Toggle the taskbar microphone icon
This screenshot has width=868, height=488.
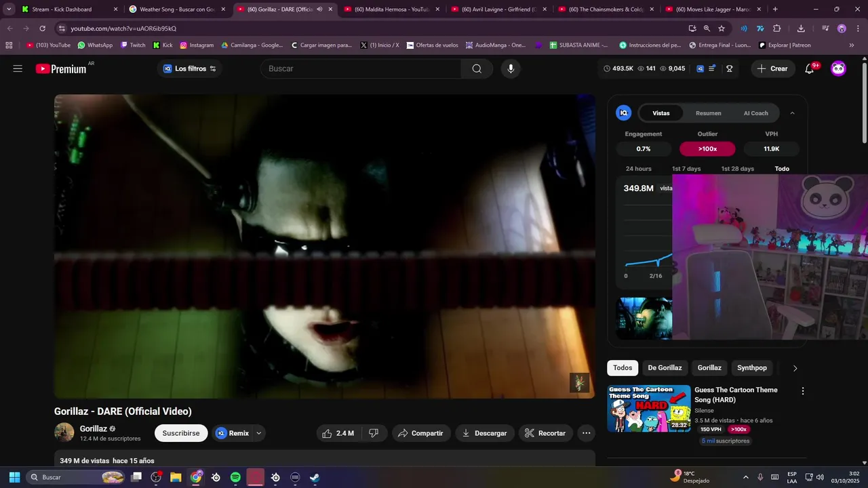pos(760,477)
